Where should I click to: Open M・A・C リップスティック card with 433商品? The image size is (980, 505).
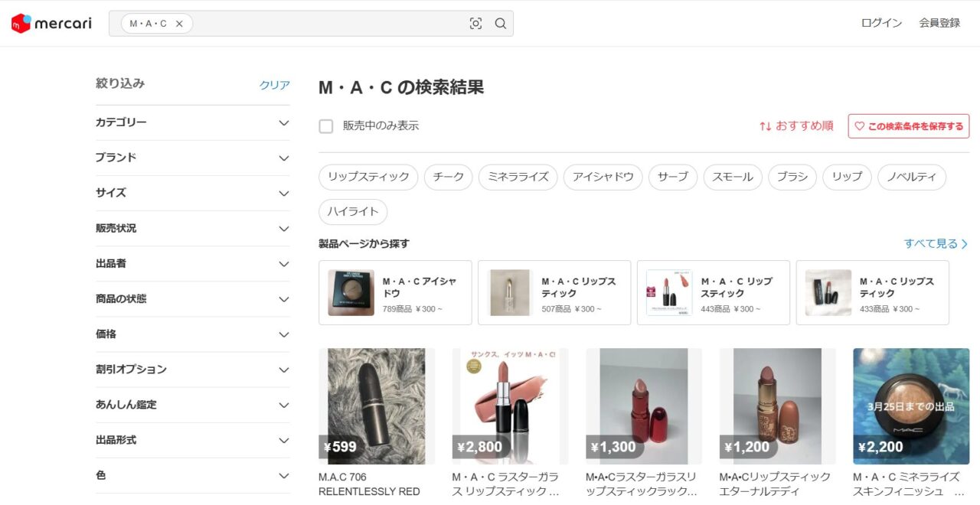pyautogui.click(x=873, y=293)
